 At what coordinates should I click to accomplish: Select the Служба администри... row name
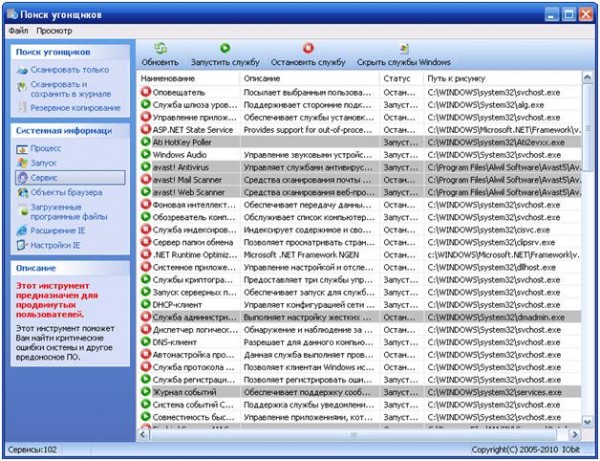pyautogui.click(x=194, y=317)
